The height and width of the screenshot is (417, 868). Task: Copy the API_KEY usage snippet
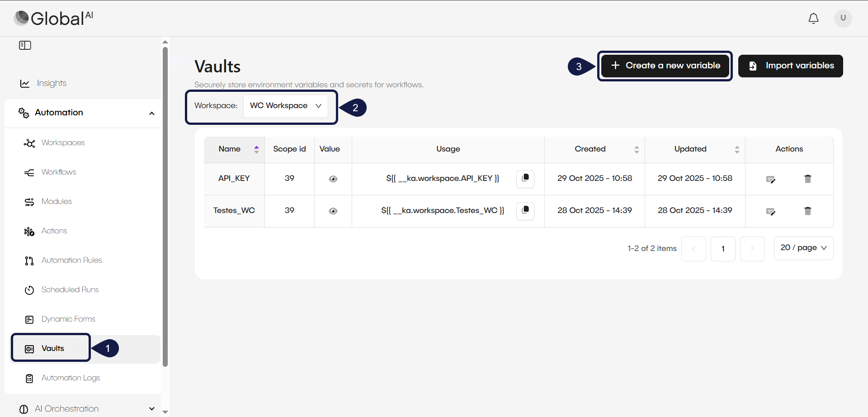click(525, 179)
